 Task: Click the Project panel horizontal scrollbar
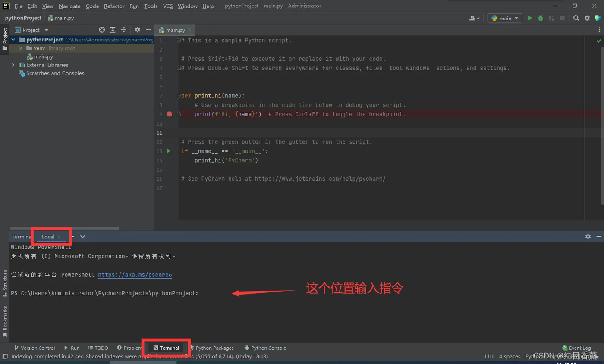(65, 229)
